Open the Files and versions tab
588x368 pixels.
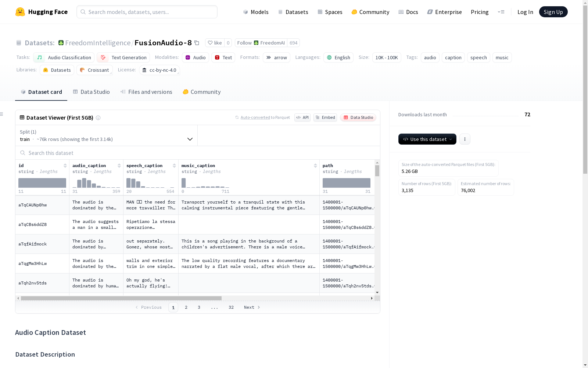coord(146,92)
